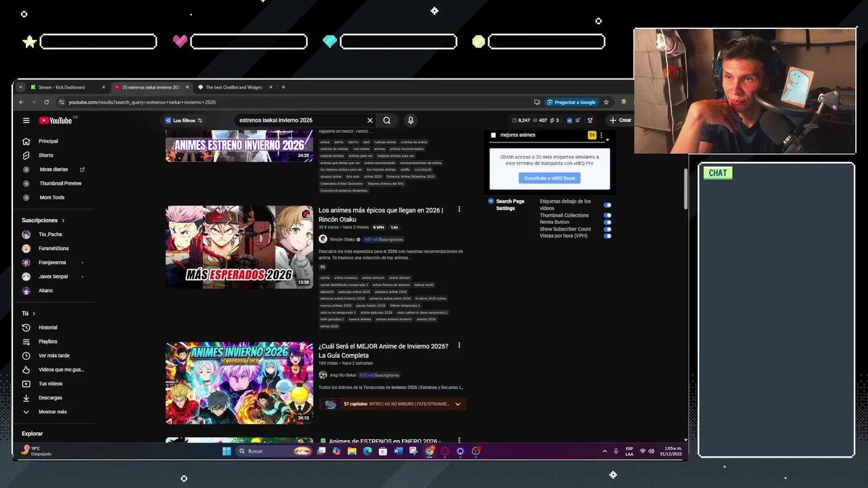Open options for ¿Cuál Será el MEJOR video
The width and height of the screenshot is (868, 488).
[459, 346]
